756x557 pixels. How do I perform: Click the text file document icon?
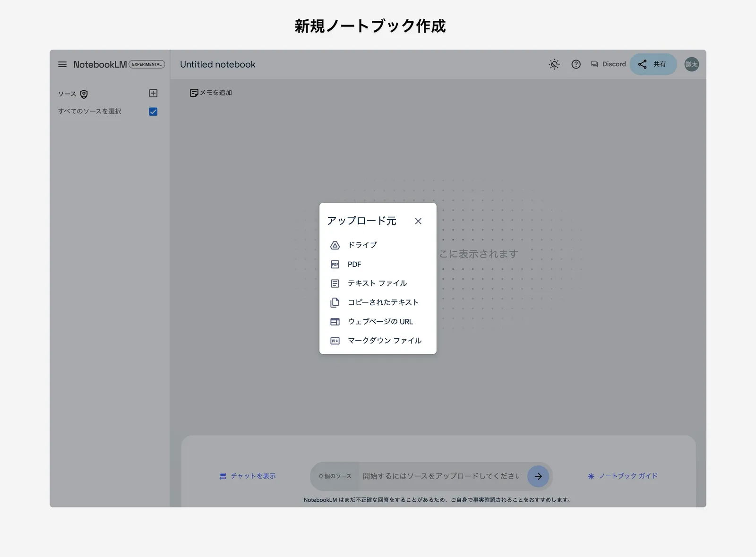click(x=335, y=283)
